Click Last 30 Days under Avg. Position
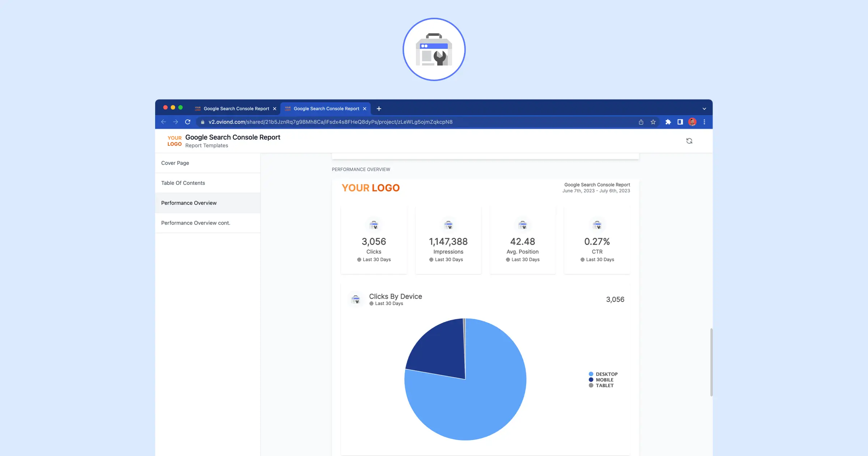868x456 pixels. 523,259
